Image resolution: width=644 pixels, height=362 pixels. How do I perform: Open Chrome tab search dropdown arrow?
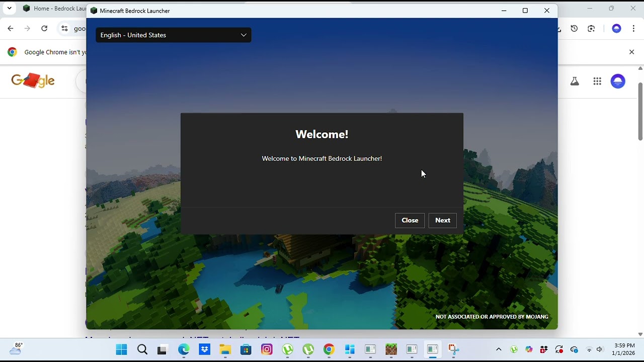click(9, 8)
